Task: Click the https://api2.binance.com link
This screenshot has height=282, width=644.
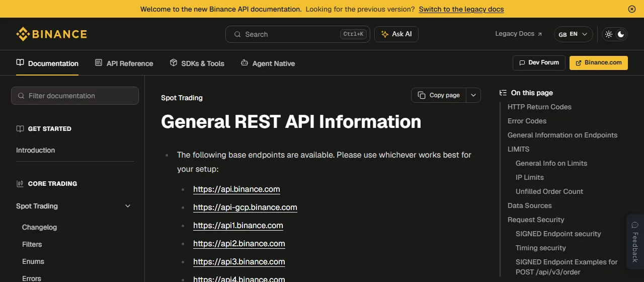Action: pos(239,244)
